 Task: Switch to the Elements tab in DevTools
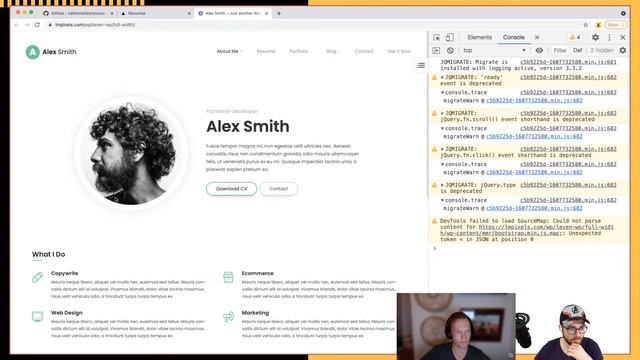(x=480, y=37)
